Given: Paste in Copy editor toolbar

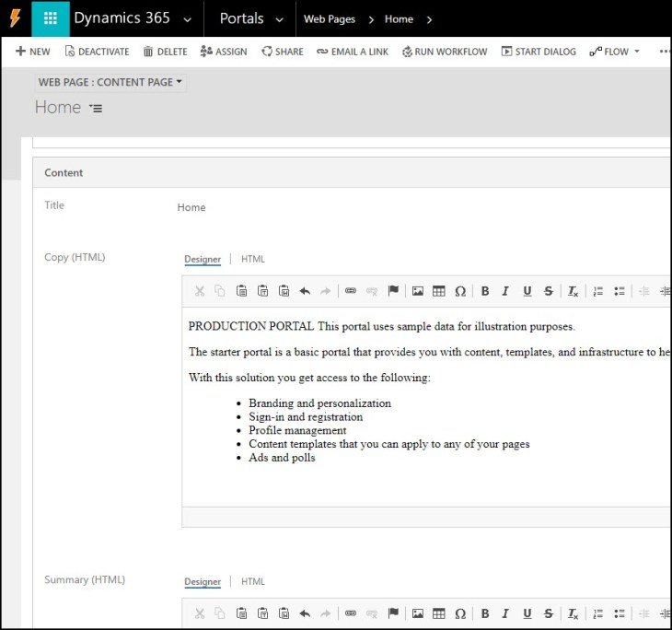Looking at the screenshot, I should (241, 291).
